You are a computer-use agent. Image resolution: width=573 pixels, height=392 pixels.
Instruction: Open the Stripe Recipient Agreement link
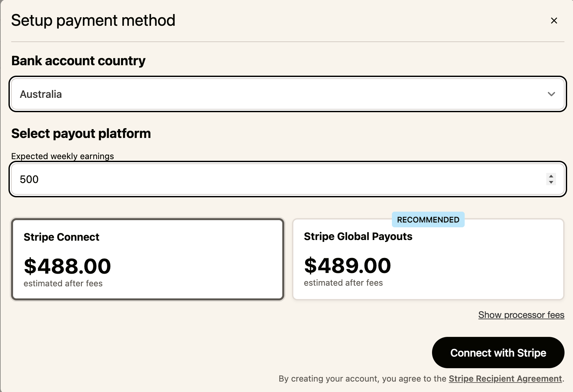pos(505,379)
